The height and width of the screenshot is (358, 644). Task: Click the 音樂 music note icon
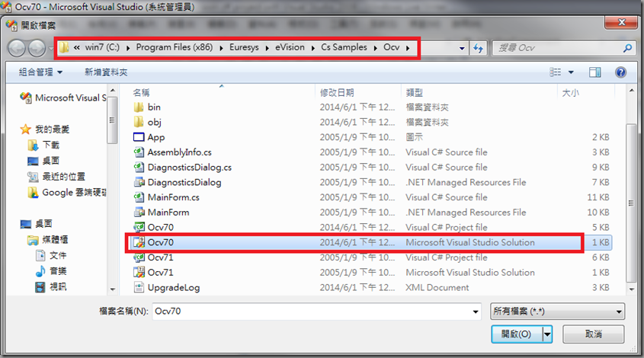40,271
